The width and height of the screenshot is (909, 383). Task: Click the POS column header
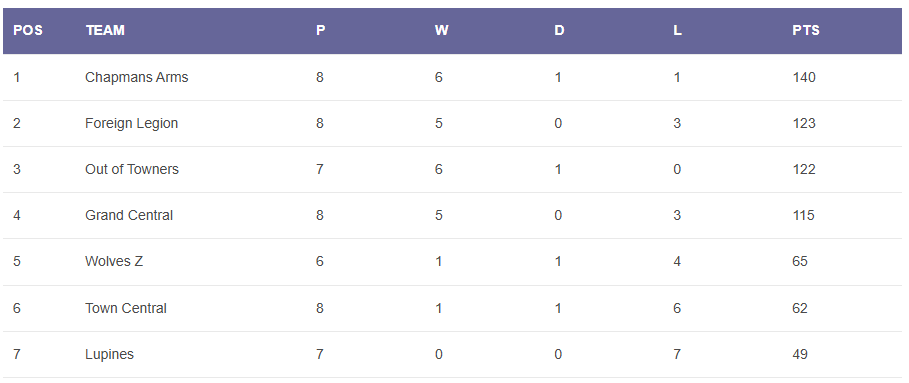pos(28,31)
